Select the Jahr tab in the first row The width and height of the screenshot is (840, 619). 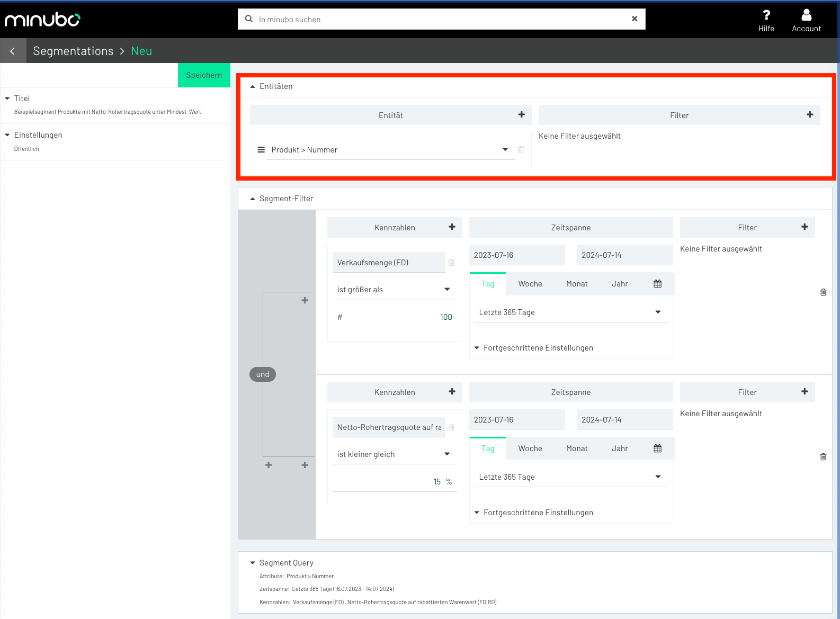(x=620, y=284)
